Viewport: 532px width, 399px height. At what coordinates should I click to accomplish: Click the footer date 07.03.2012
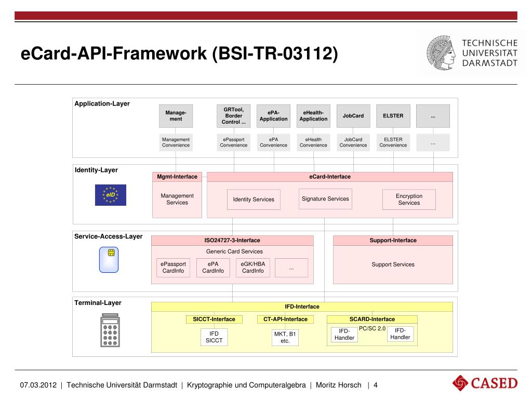[38, 385]
